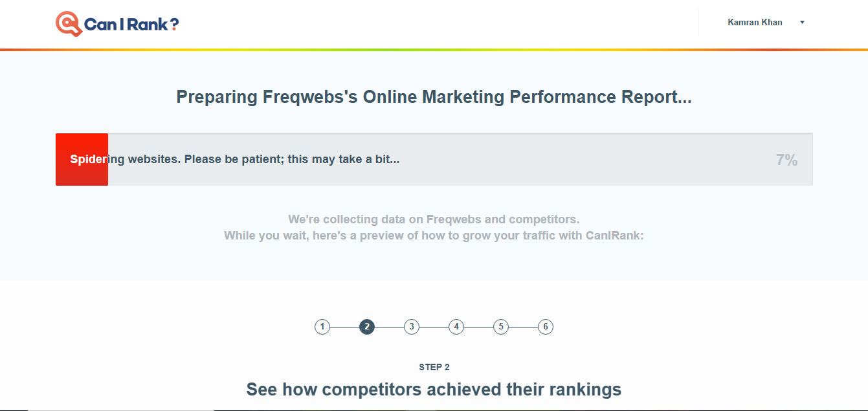868x411 pixels.
Task: Switch to step 4 of the preview
Action: tap(456, 327)
